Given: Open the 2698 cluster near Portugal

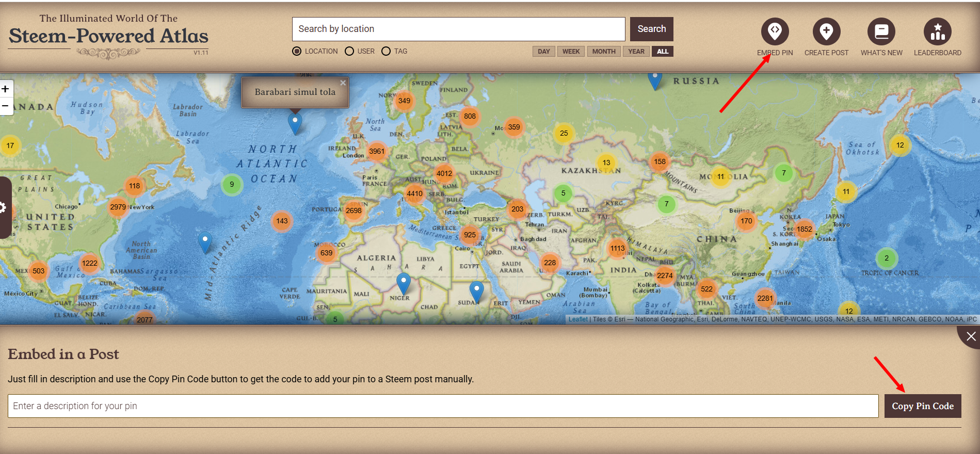Looking at the screenshot, I should (x=354, y=210).
